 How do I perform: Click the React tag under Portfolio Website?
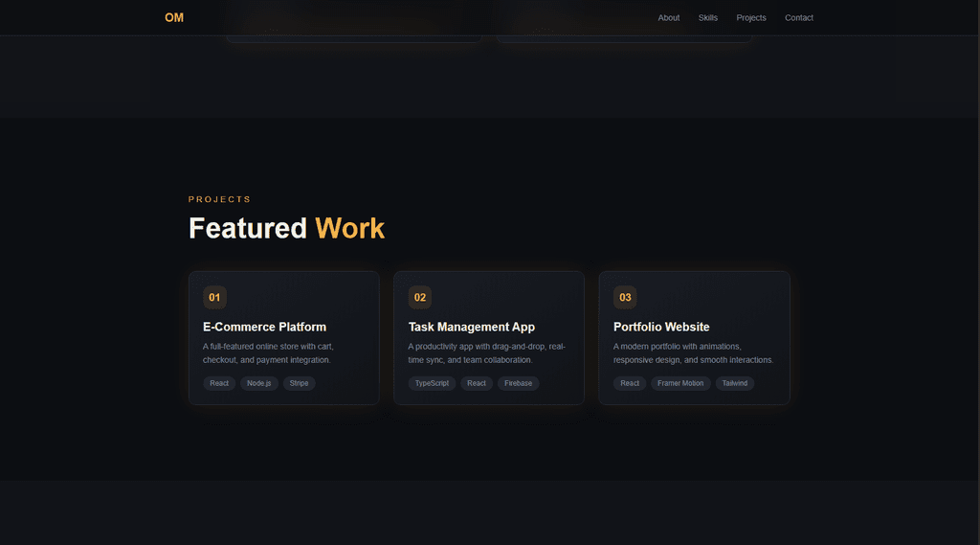[630, 383]
